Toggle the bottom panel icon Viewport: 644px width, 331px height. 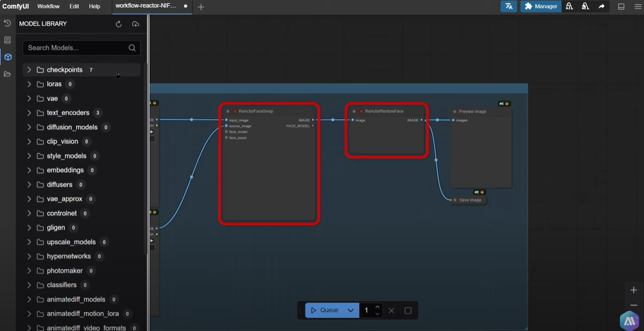point(621,6)
